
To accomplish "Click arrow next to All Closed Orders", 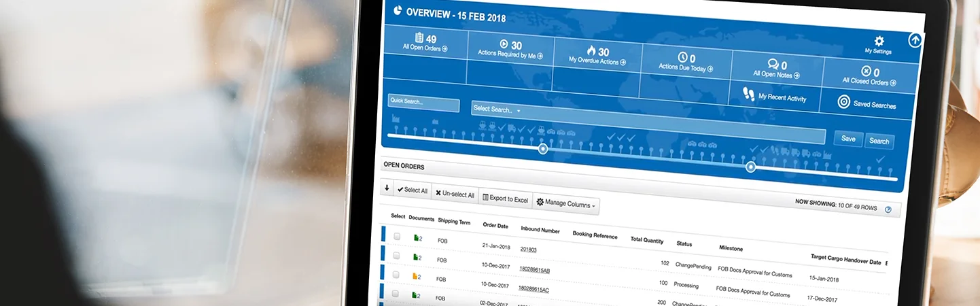I will tap(893, 83).
